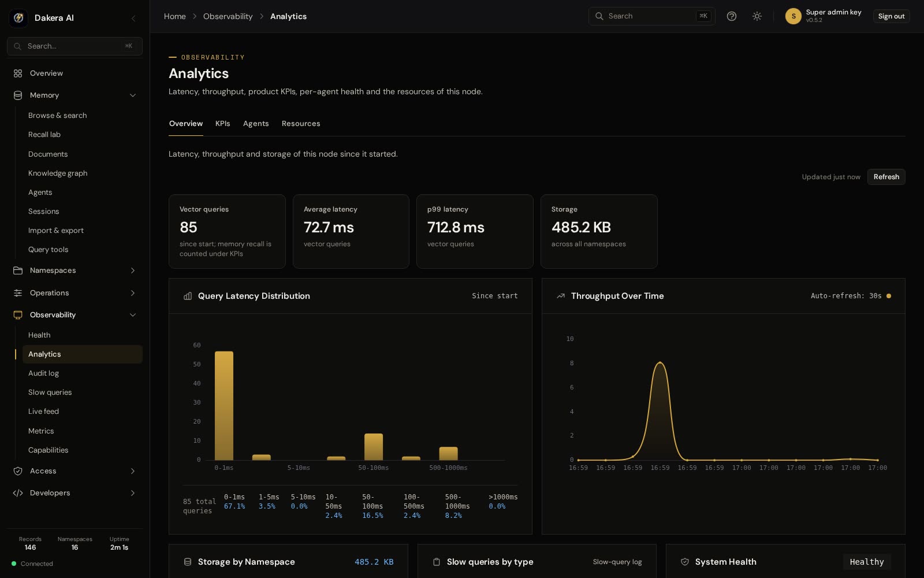Collapse the Memory section chevron
Viewport: 924px width, 578px height.
coord(133,95)
